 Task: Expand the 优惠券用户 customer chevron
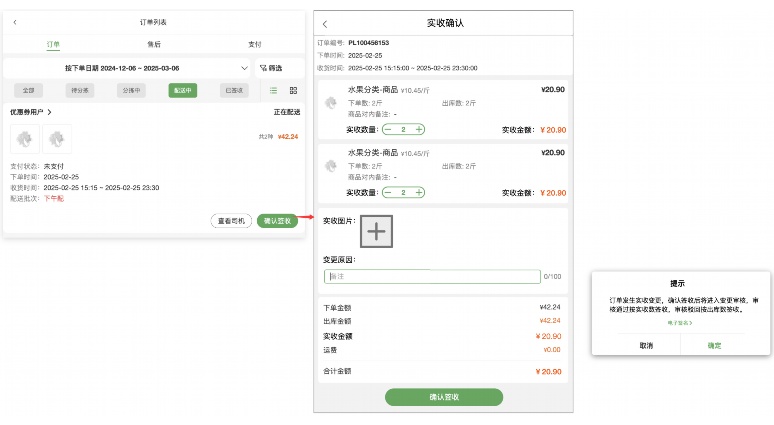[49, 112]
